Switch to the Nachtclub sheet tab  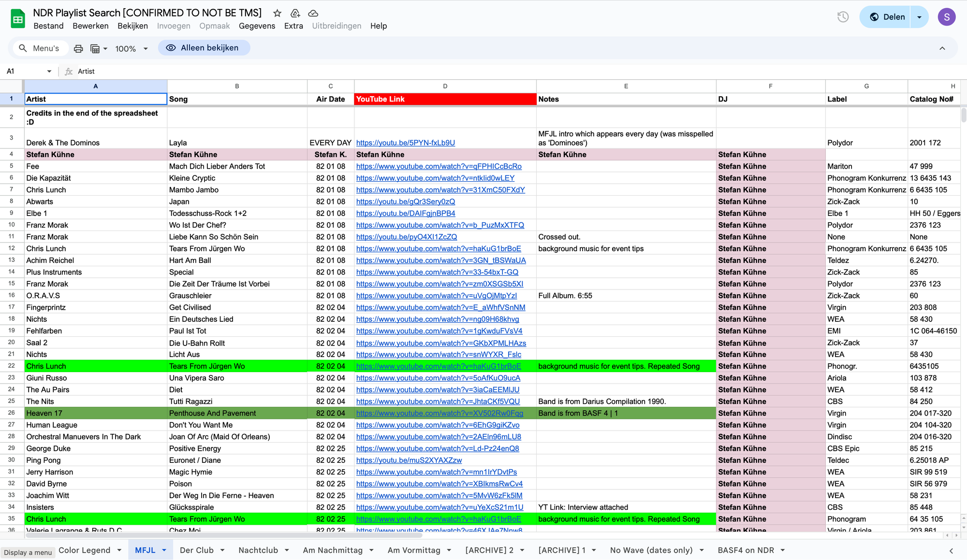(x=258, y=550)
